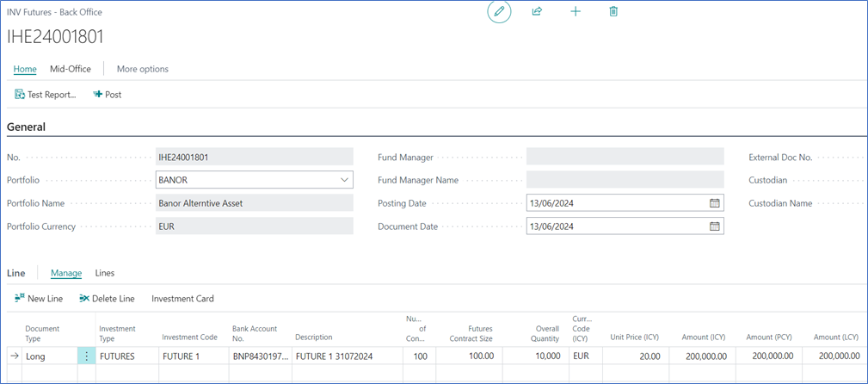The image size is (868, 384).
Task: Click the pencil edit icon
Action: coord(499,12)
